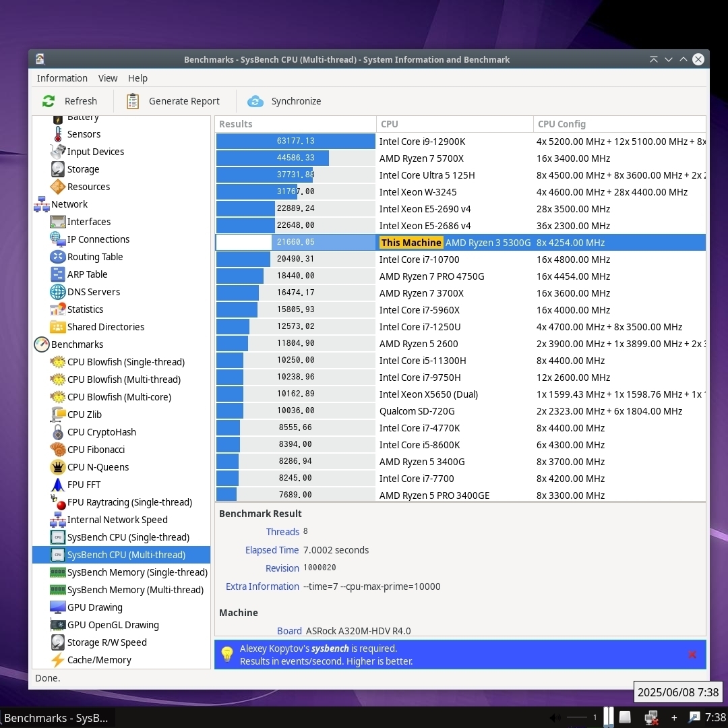
Task: Open the Information menu
Action: click(x=62, y=78)
